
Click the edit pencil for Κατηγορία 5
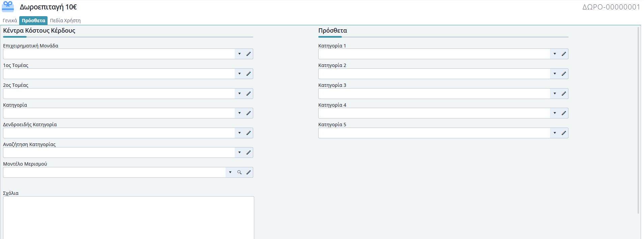tap(564, 133)
